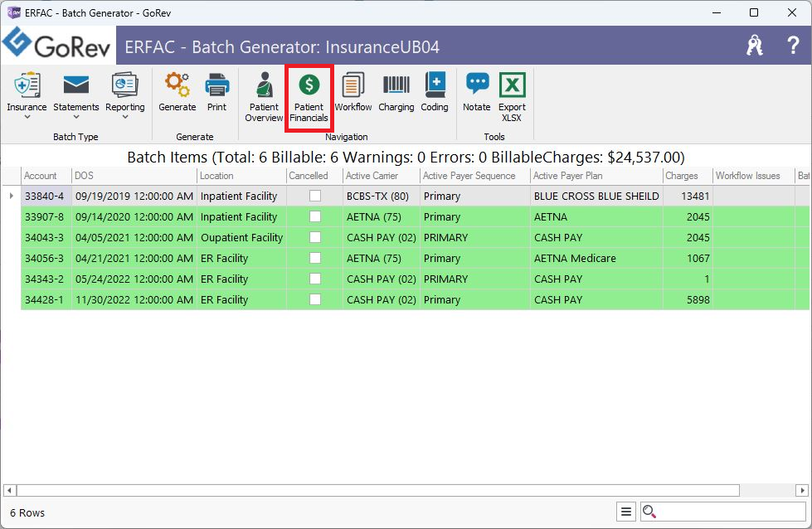Toggle Cancelled checkbox for account 34043-3

pyautogui.click(x=315, y=237)
